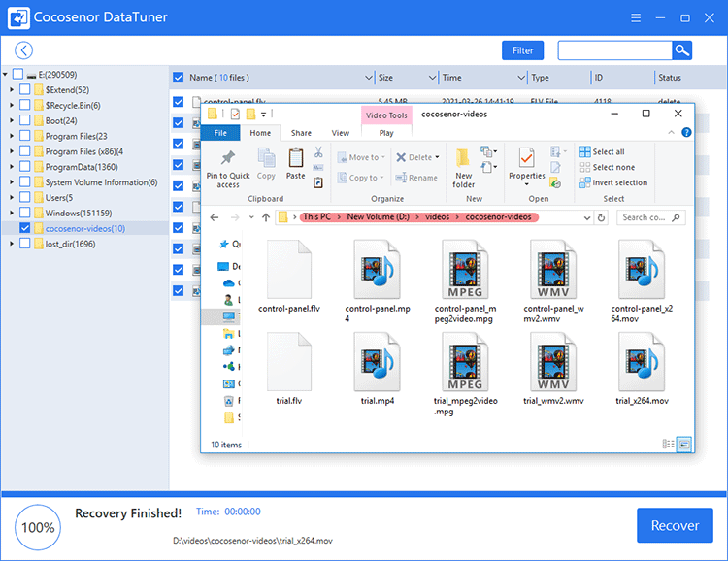Switch to the Home ribbon tab
This screenshot has height=561, width=728.
coord(260,133)
